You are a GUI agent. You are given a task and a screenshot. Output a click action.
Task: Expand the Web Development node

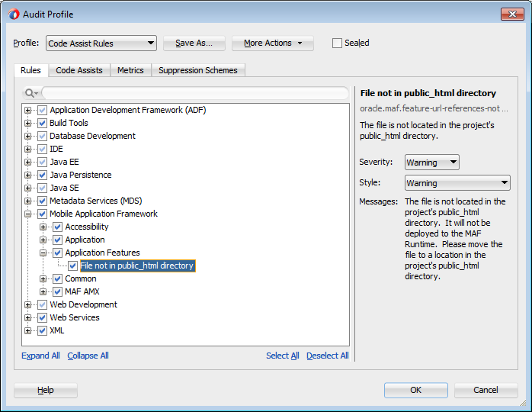click(x=28, y=304)
